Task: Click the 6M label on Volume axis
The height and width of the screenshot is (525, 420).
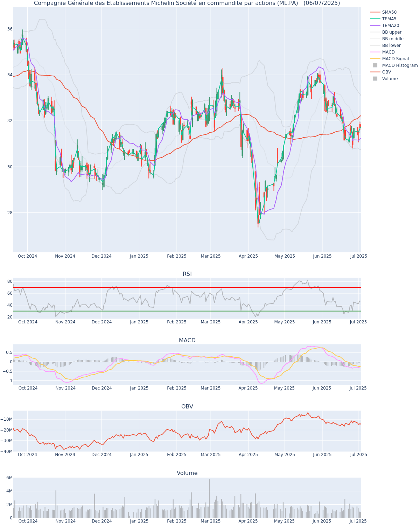Action: pos(9,478)
